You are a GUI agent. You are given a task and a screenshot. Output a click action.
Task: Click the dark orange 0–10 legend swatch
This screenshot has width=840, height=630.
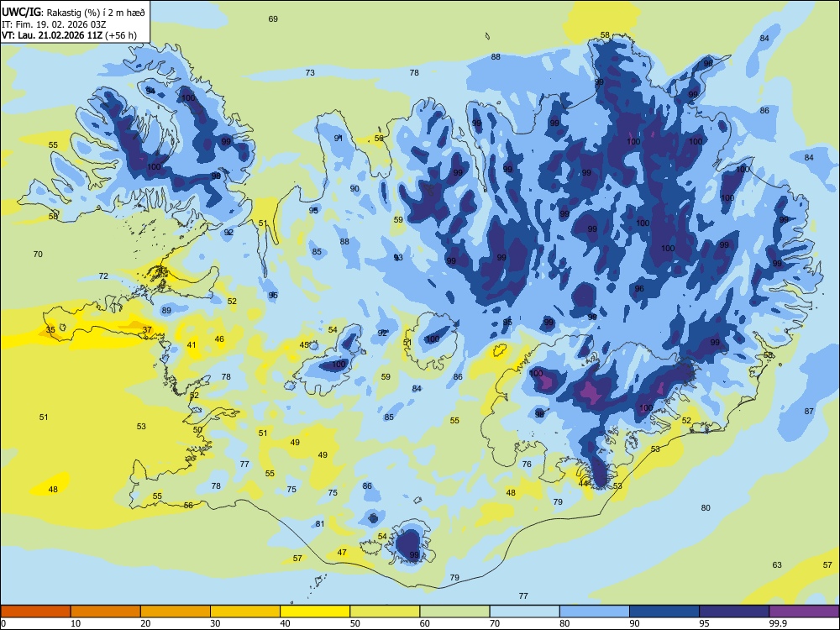[35, 612]
